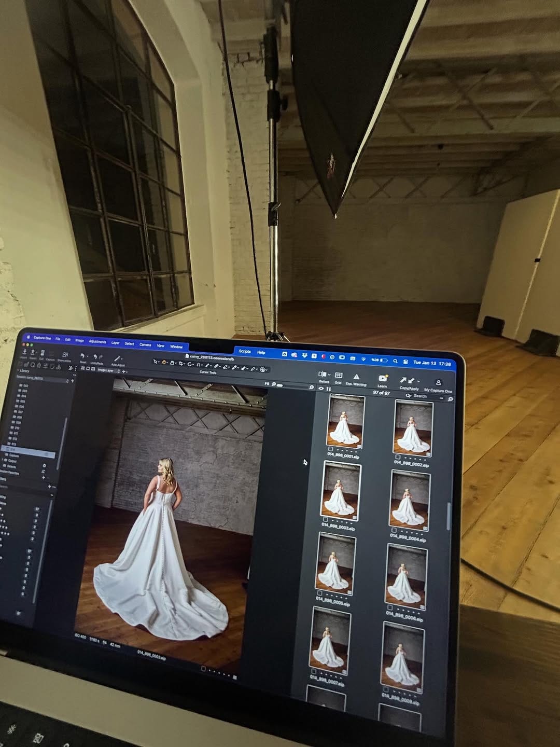Open the Image Layer dropdown
Viewport: 560px width, 747px height.
tap(108, 370)
